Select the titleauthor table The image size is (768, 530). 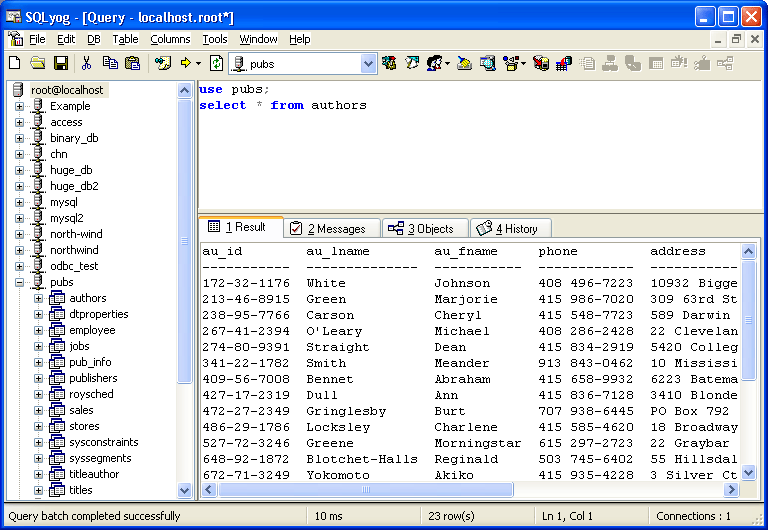click(x=94, y=474)
